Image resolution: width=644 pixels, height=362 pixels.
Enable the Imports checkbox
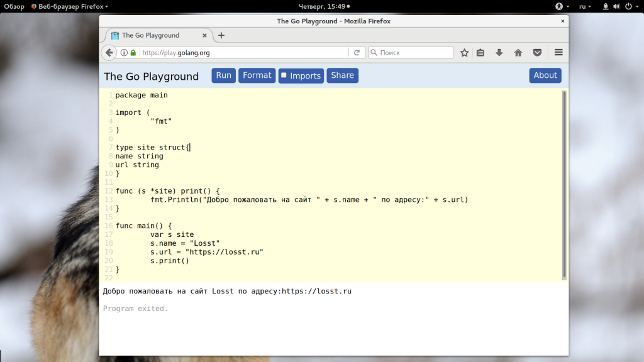tap(284, 75)
